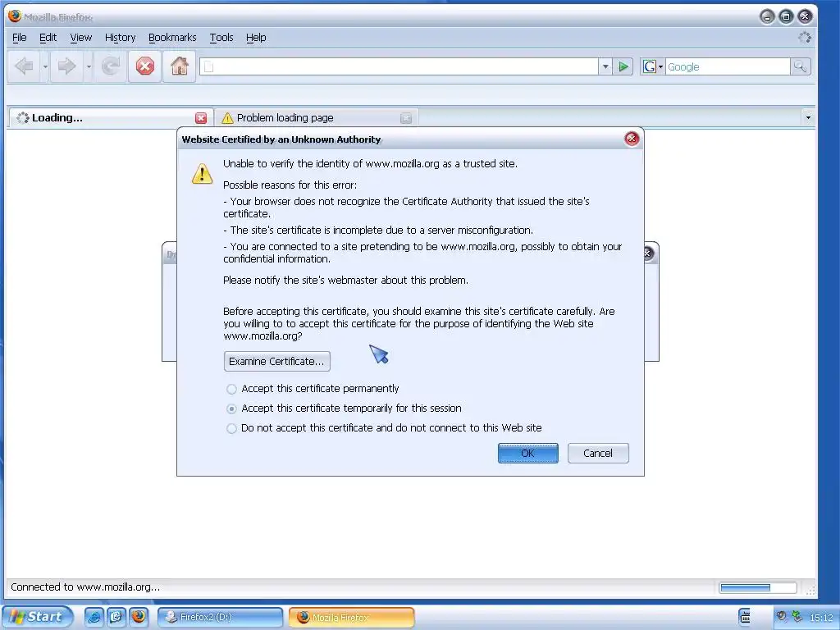This screenshot has height=630, width=840.
Task: Close the Problem loading page tab
Action: (x=406, y=118)
